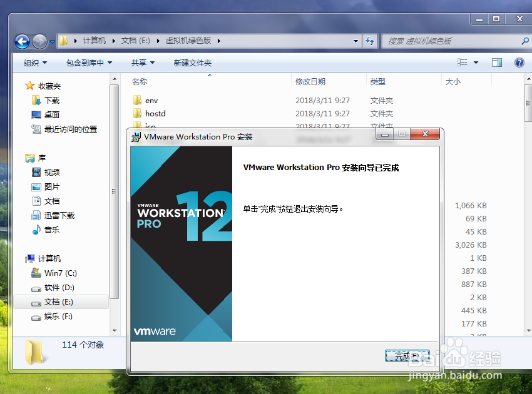The height and width of the screenshot is (394, 532).
Task: Select drive 文档 (E:)
Action: [59, 302]
